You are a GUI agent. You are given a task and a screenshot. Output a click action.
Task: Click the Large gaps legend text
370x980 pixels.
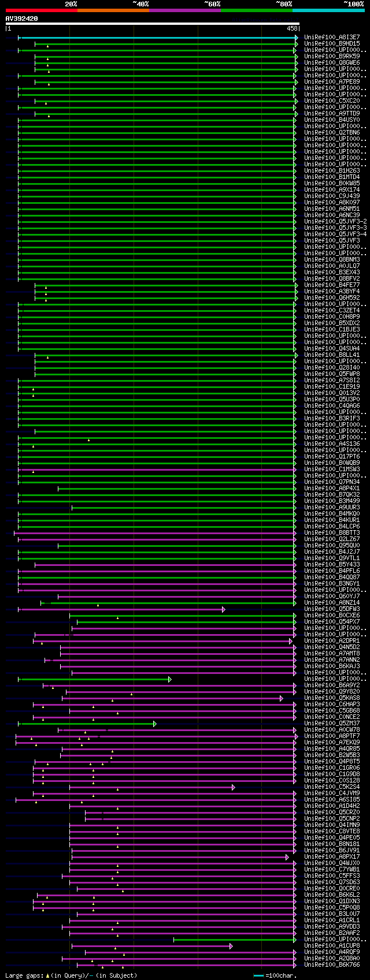(71, 975)
